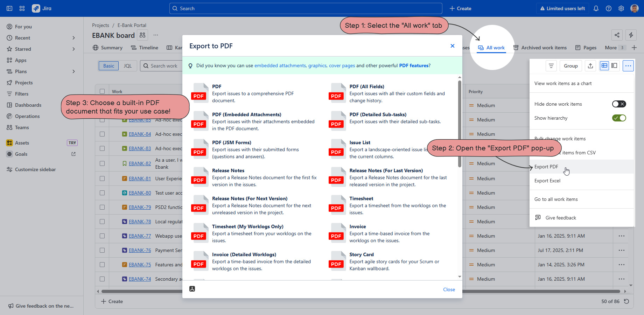Check the checkbox for EBANK-81
This screenshot has height=315, width=644.
pyautogui.click(x=102, y=178)
